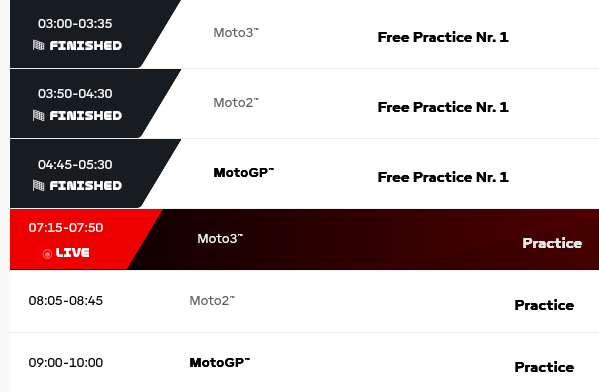Open Moto3 Free Practice Nr. 1 result
Screen dimensions: 599x392
pyautogui.click(x=443, y=37)
